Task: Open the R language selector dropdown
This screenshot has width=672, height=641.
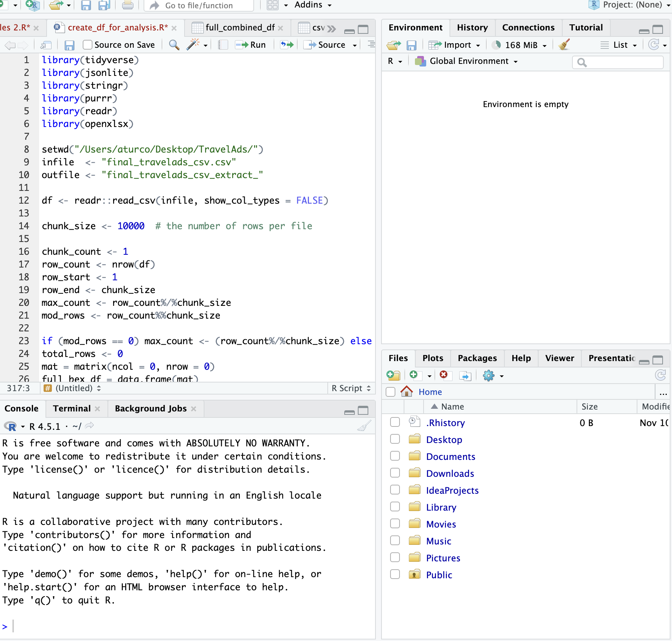Action: pos(395,61)
